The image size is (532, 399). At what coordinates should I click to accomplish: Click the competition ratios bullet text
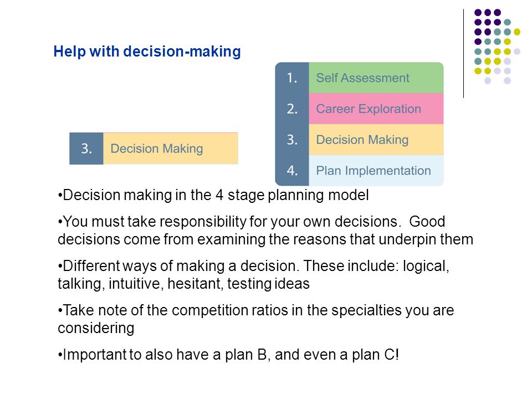256,319
